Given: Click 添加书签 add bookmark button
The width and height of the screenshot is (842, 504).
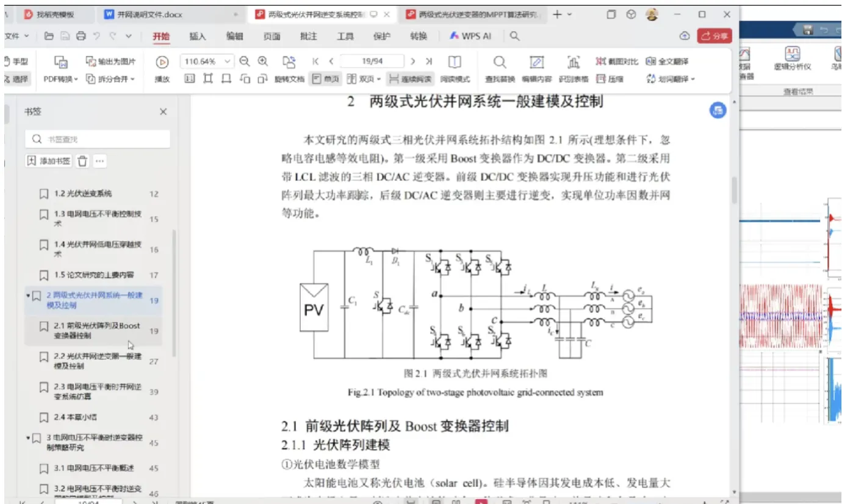Looking at the screenshot, I should tap(49, 161).
